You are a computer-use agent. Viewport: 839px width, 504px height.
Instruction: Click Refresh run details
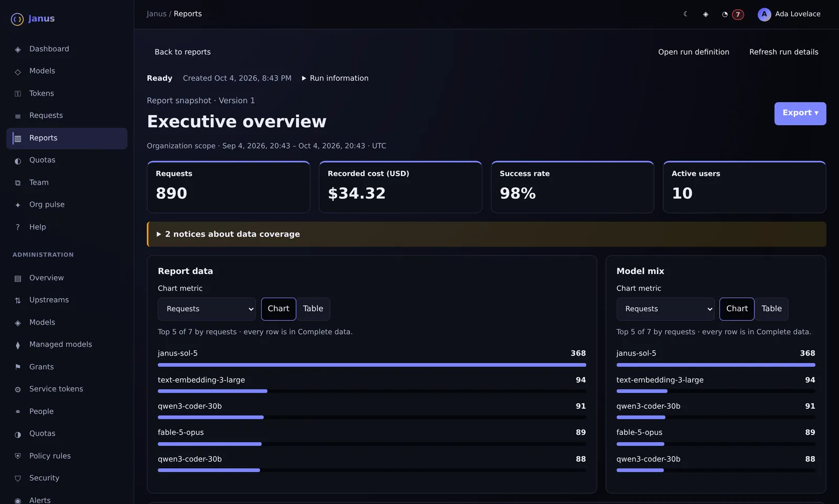point(783,52)
